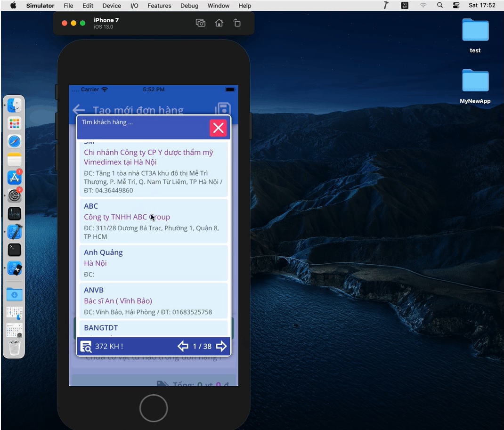
Task: Open the Debug menu
Action: click(x=189, y=6)
